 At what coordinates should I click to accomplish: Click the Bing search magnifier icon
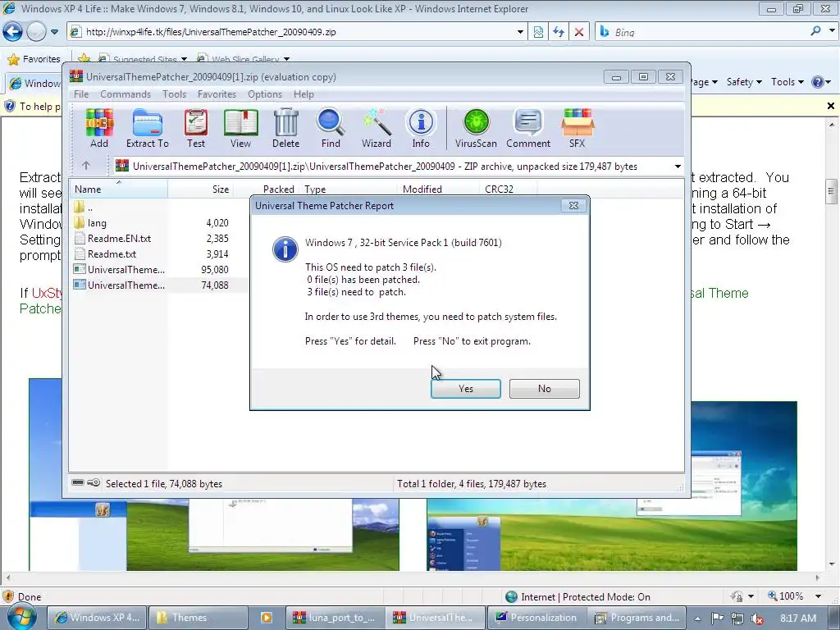click(x=816, y=31)
